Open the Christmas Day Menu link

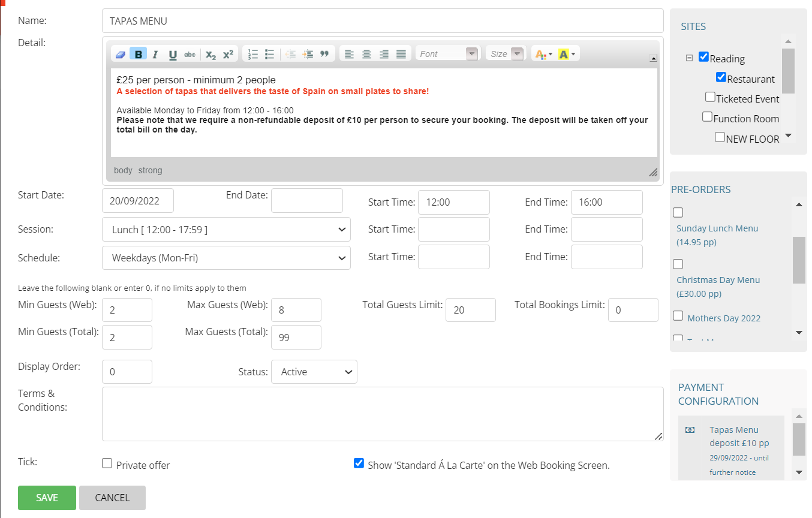718,287
